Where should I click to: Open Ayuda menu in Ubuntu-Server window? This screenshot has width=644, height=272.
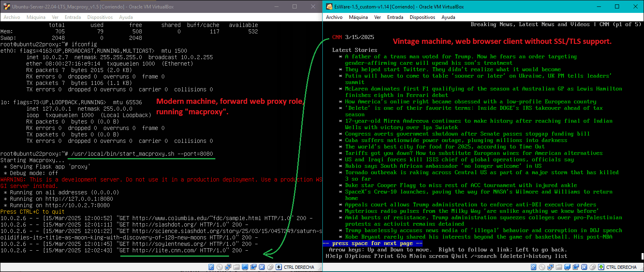(x=126, y=17)
